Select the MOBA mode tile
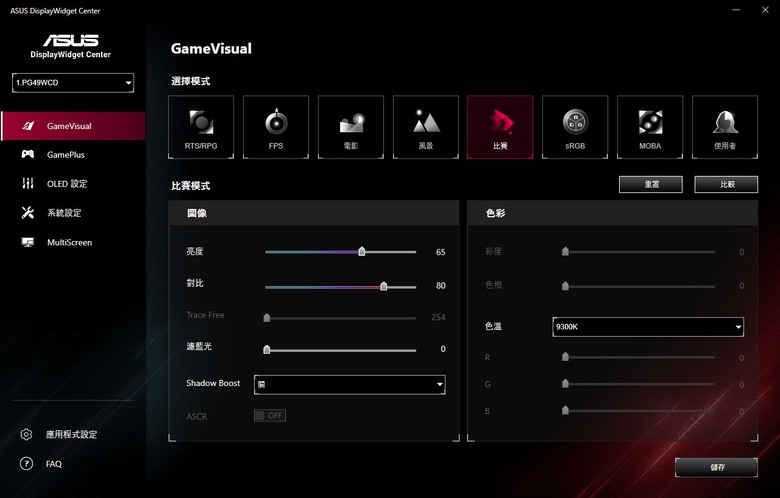This screenshot has height=498, width=780. [650, 127]
